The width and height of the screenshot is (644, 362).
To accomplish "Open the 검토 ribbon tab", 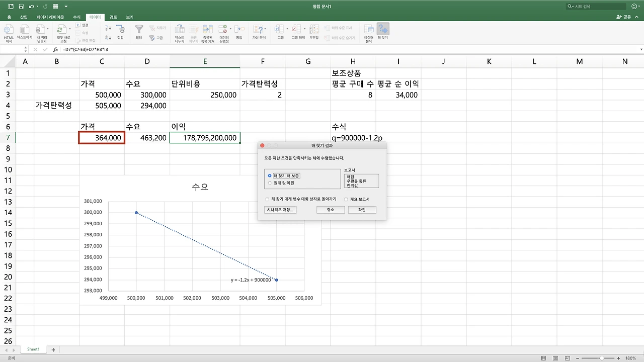I will tap(113, 17).
